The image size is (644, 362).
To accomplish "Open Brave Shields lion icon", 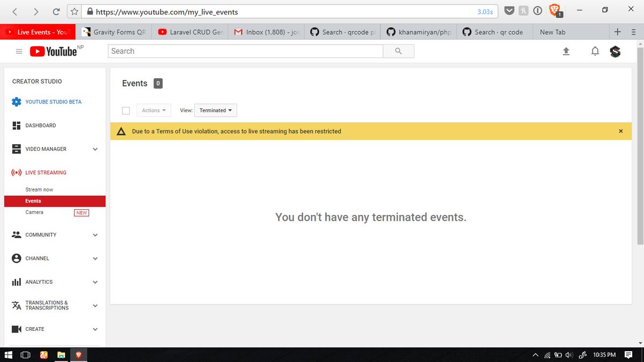I will tap(555, 10).
